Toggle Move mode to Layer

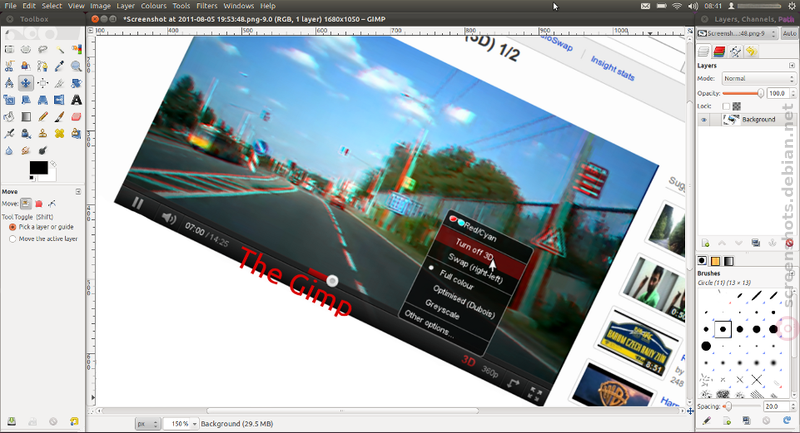(26, 203)
